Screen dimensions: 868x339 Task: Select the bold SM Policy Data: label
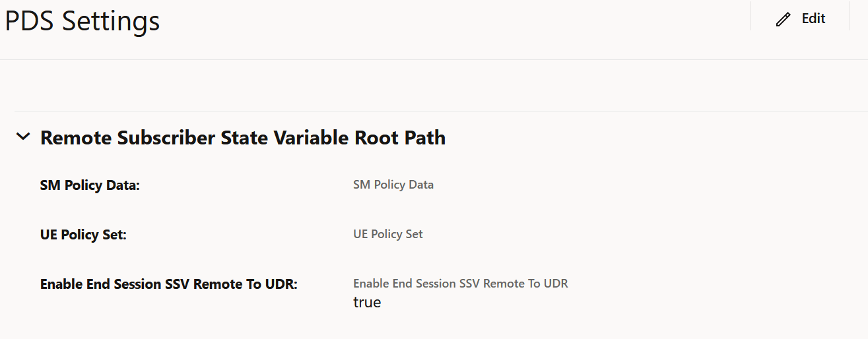(x=90, y=185)
